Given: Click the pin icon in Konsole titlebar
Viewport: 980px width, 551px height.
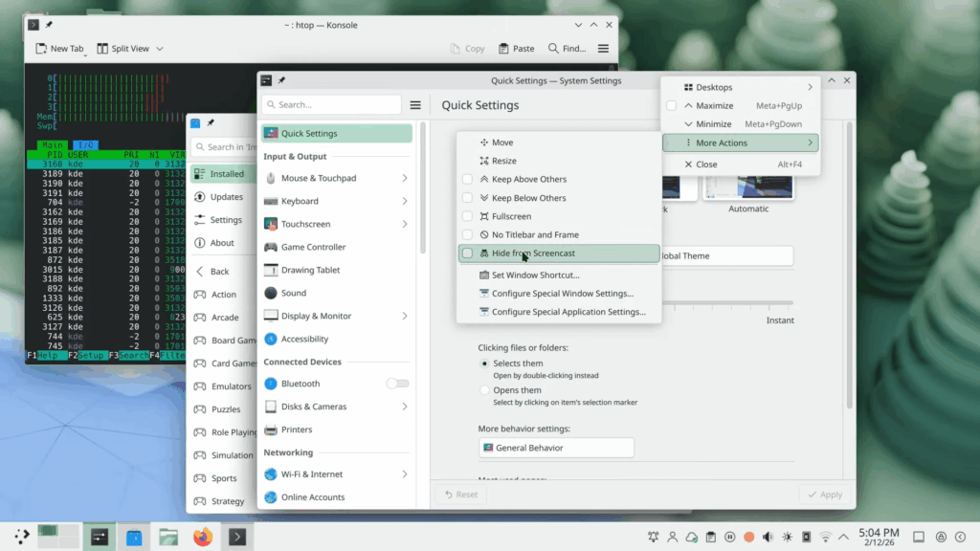Looking at the screenshot, I should [49, 25].
